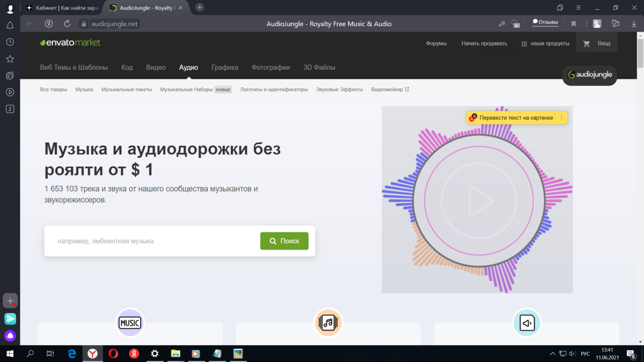Click the pointing hand extension icon
Screen dimensions: 644x362
point(597,24)
